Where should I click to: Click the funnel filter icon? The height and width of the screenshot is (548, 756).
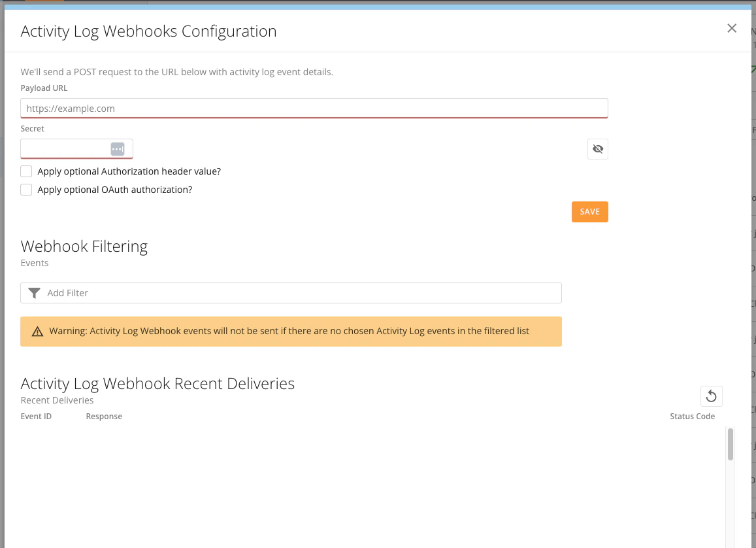click(x=34, y=293)
